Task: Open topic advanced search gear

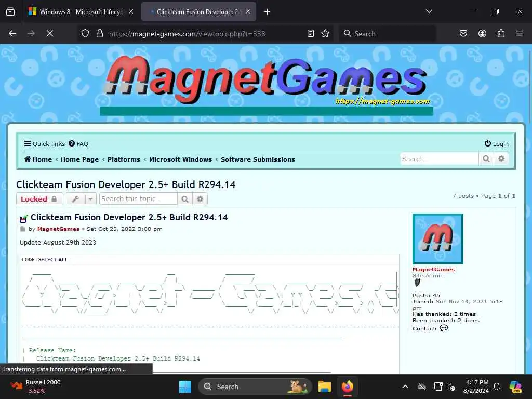Action: tap(200, 199)
